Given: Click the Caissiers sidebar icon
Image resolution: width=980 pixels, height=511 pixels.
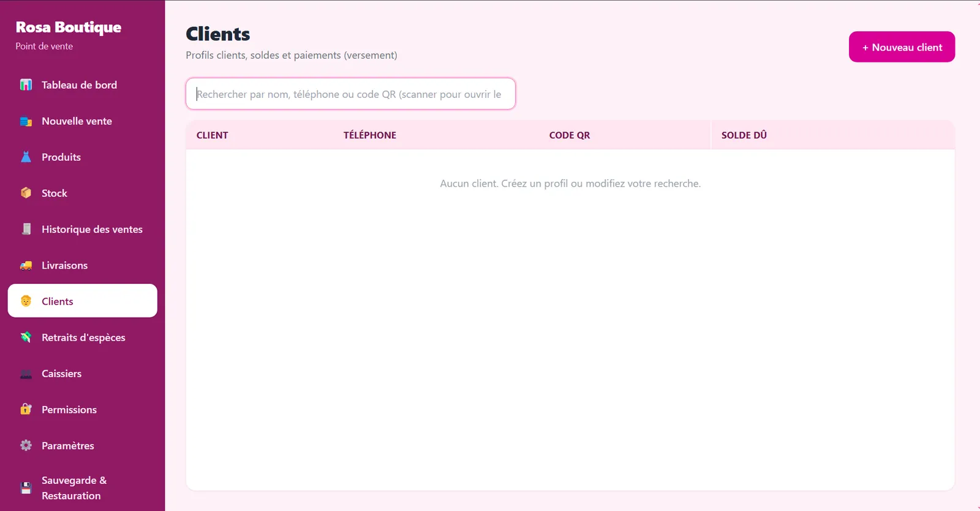Looking at the screenshot, I should click(26, 373).
